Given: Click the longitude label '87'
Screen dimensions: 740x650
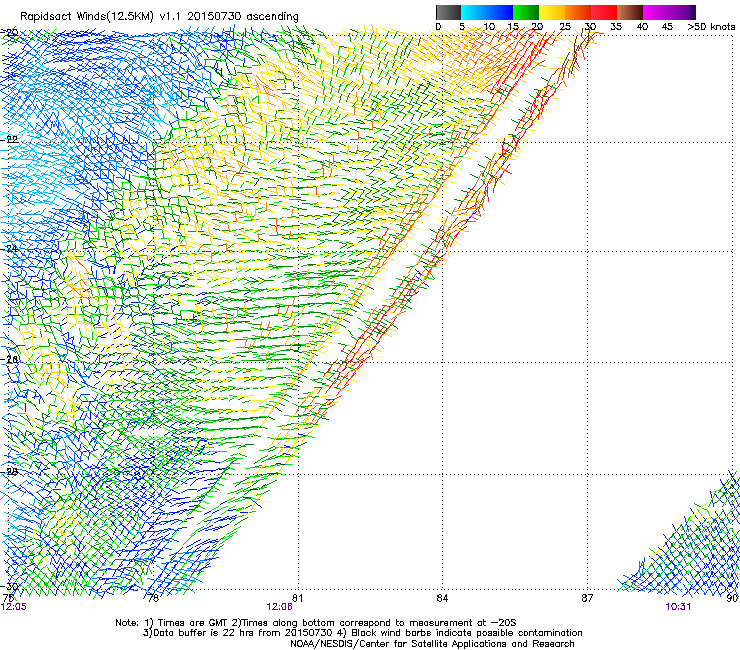Looking at the screenshot, I should pos(587,598).
